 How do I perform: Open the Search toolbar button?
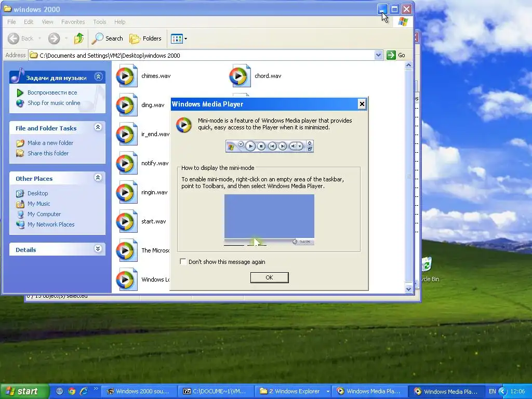[108, 38]
